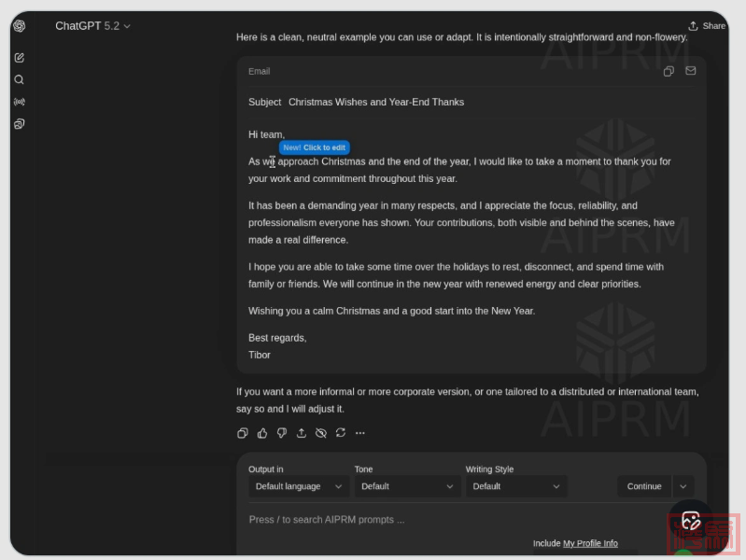
Task: Copy the email block contents
Action: 669,71
